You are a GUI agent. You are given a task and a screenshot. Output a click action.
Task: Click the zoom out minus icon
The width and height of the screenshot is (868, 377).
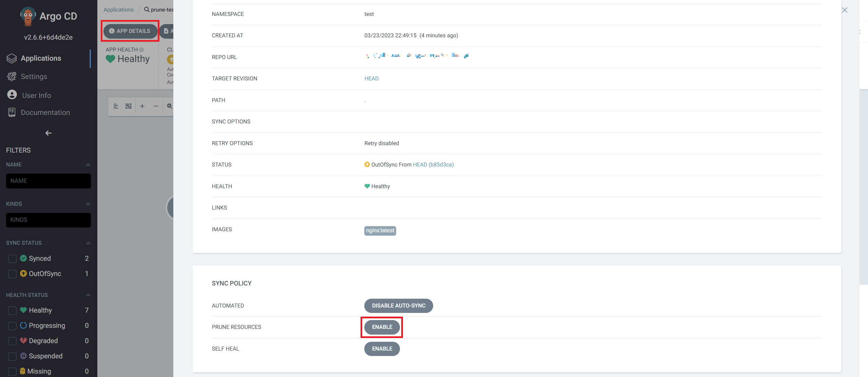(x=156, y=106)
